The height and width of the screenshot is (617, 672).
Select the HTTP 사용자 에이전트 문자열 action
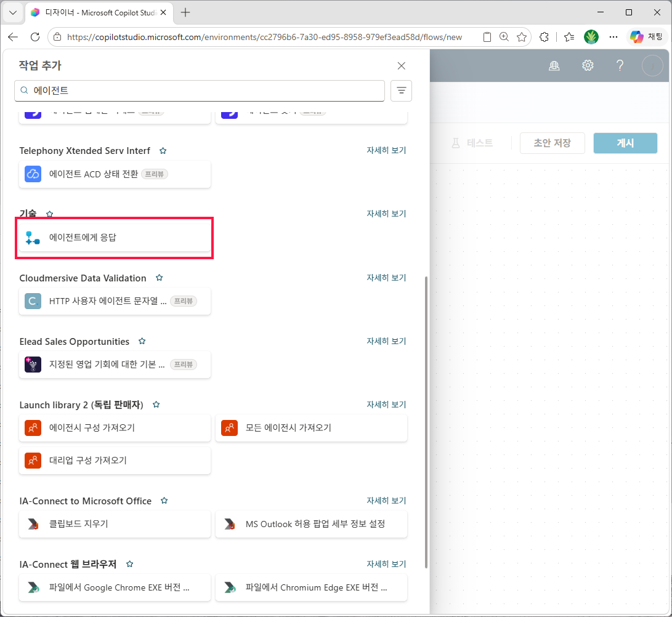click(115, 301)
